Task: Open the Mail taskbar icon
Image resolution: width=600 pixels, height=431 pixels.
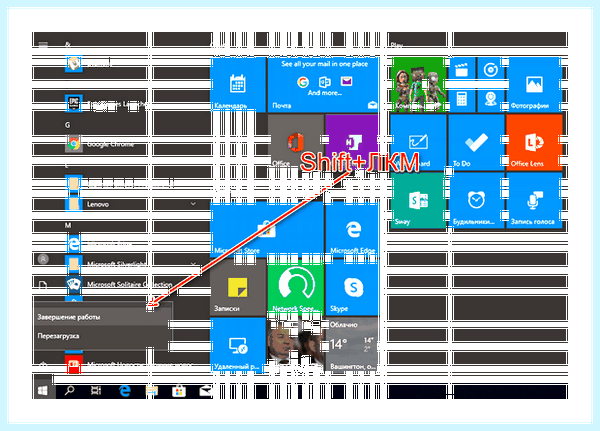Action: [205, 390]
